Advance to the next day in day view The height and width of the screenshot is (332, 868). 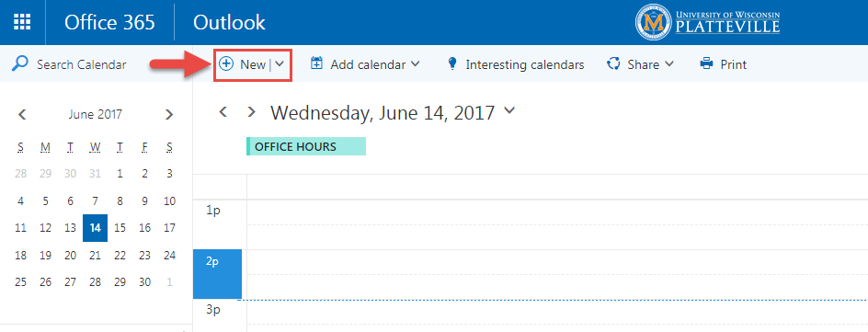coord(252,112)
